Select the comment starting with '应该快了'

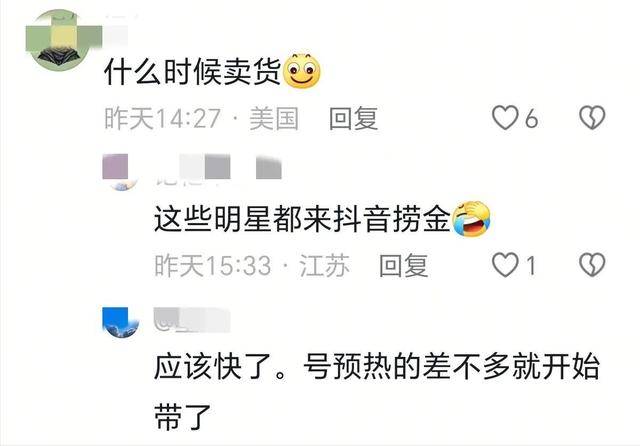tap(377, 392)
